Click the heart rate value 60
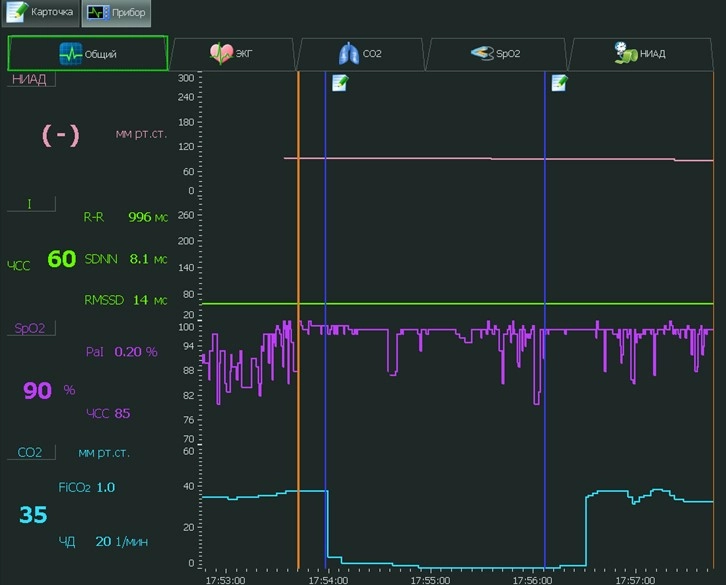This screenshot has width=726, height=585. coord(62,259)
